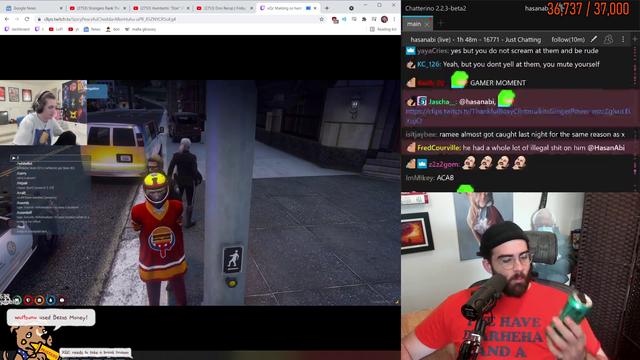Screen dimensions: 640x360
Task: Switch to the Don Recap YouTube tab
Action: [224, 8]
